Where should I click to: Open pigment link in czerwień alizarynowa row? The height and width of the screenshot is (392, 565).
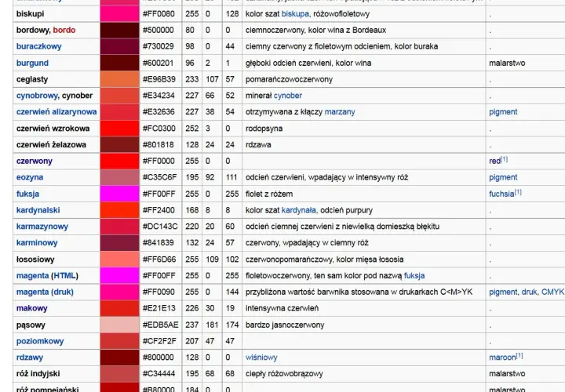tap(503, 112)
